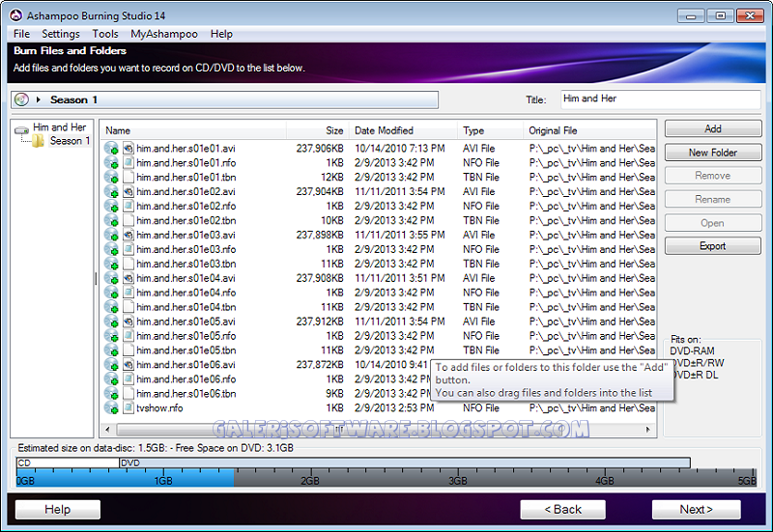Click the Season 1 breadcrumb in path bar
The height and width of the screenshot is (532, 773).
(74, 100)
